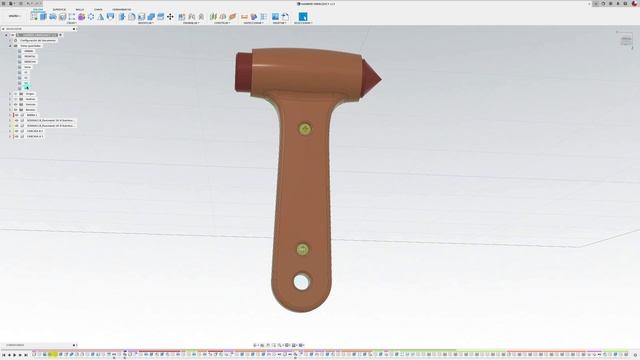Open the Insert image icon
Image resolution: width=640 pixels, height=360 pixels.
276,17
